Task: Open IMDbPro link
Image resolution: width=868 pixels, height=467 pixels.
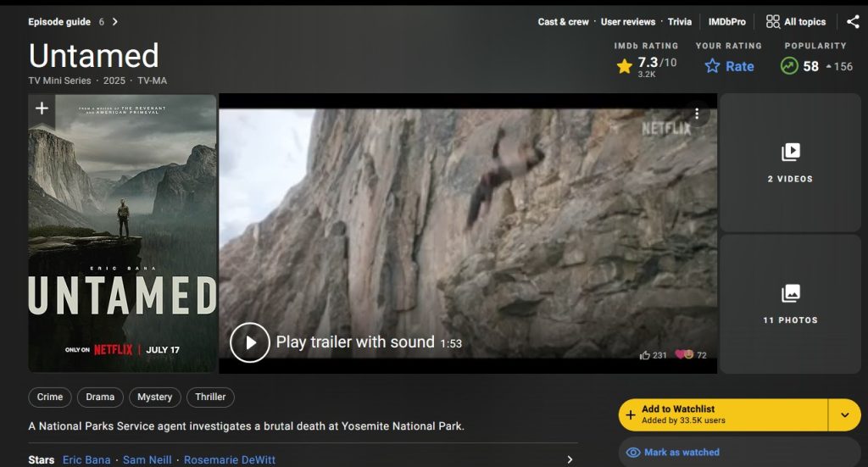Action: [x=726, y=21]
